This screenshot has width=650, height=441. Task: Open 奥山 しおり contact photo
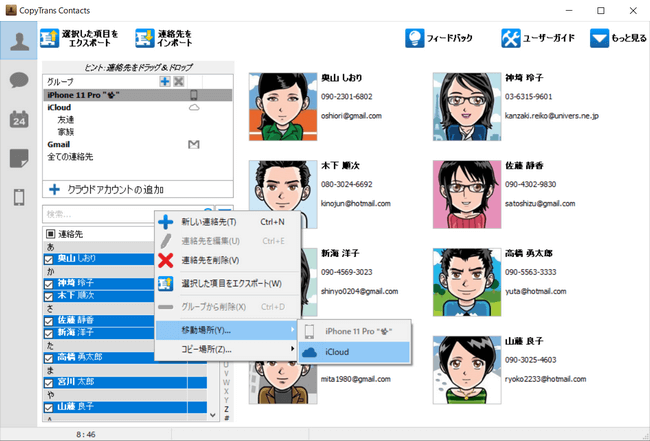tap(283, 107)
